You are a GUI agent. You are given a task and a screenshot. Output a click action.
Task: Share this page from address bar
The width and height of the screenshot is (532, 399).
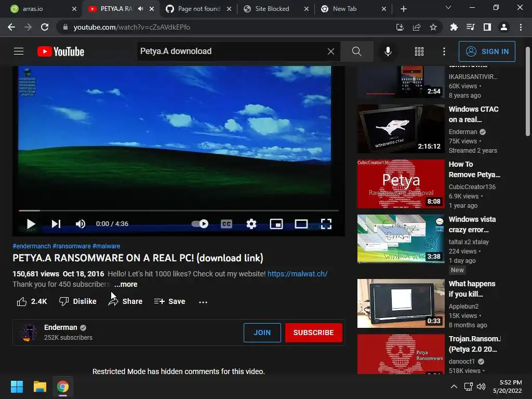[x=416, y=27]
